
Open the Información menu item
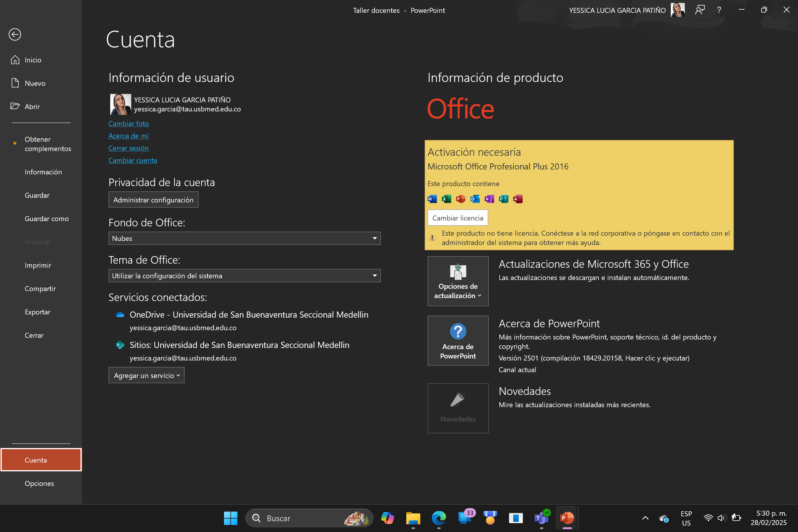coord(43,172)
